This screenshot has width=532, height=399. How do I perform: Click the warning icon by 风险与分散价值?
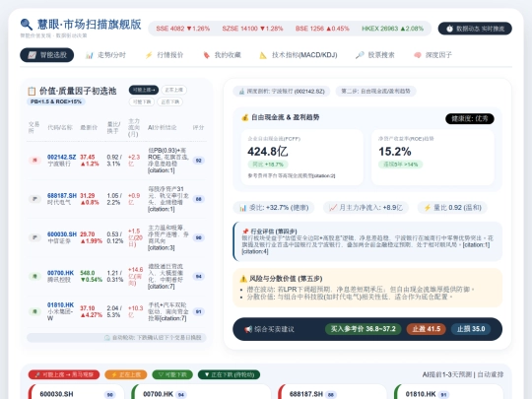click(243, 279)
